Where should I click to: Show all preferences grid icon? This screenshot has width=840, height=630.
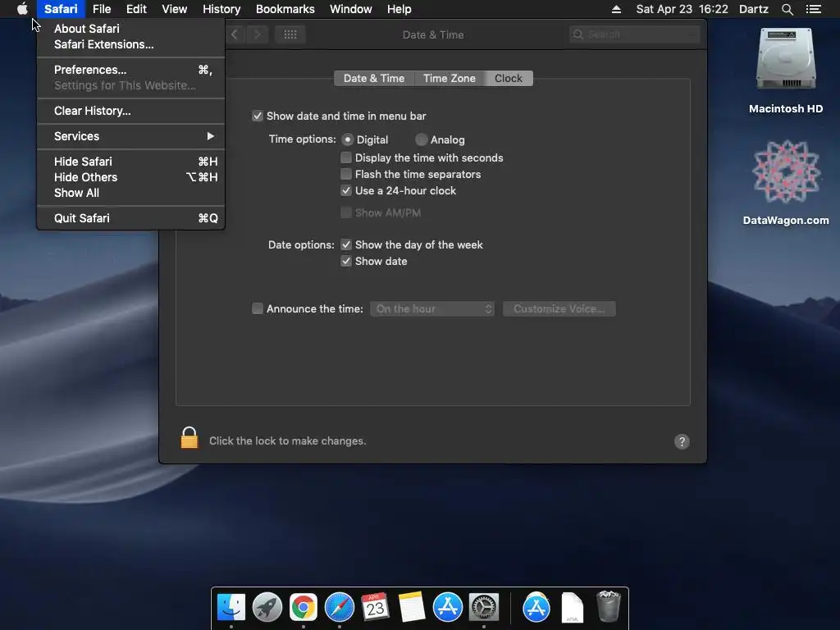coord(290,34)
